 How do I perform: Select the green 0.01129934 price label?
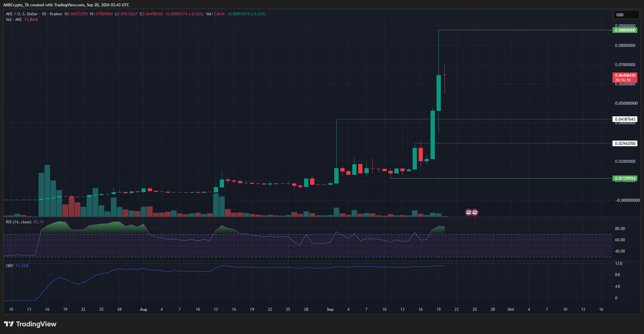click(x=625, y=178)
